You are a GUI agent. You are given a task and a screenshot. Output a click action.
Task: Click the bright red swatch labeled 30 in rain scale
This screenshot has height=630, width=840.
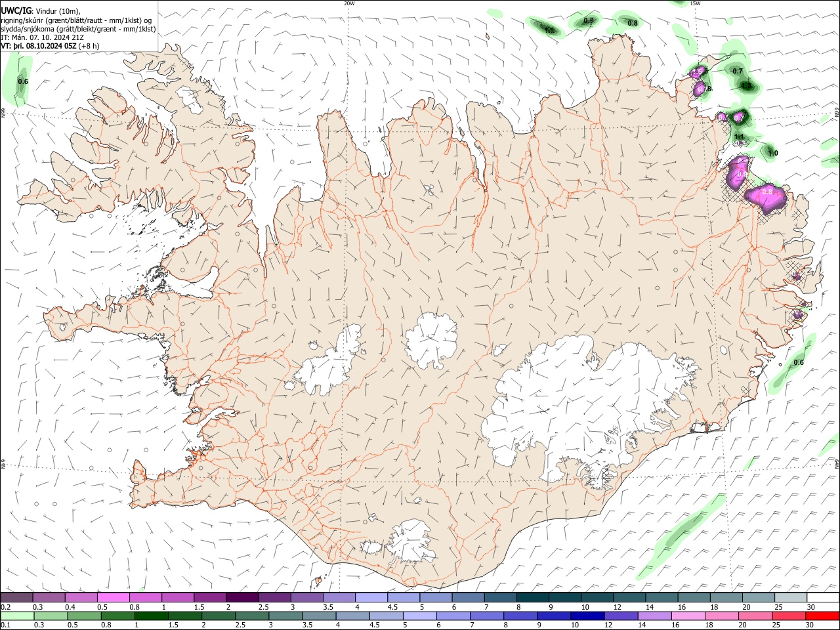tap(823, 616)
